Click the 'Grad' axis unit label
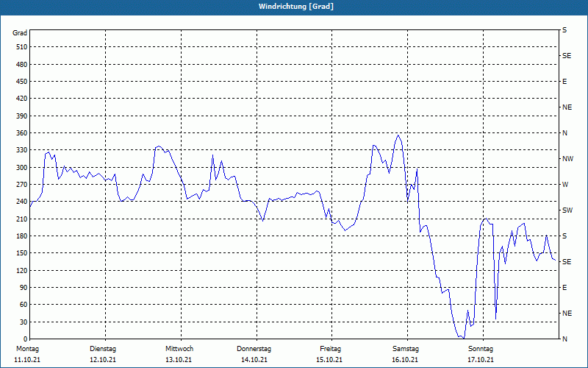The image size is (588, 368). (x=20, y=33)
